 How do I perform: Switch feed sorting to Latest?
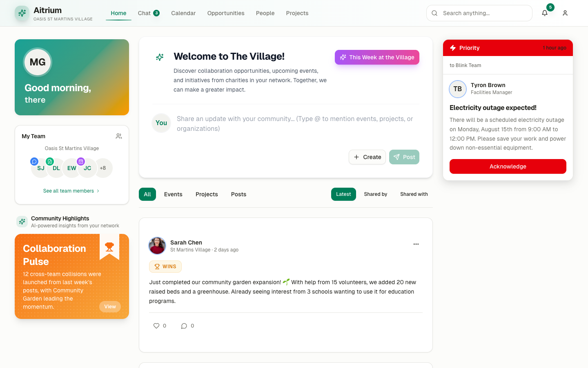tap(343, 194)
